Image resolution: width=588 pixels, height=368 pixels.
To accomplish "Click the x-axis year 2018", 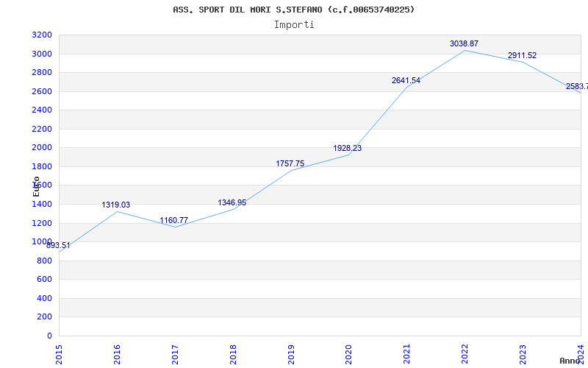I will (233, 354).
